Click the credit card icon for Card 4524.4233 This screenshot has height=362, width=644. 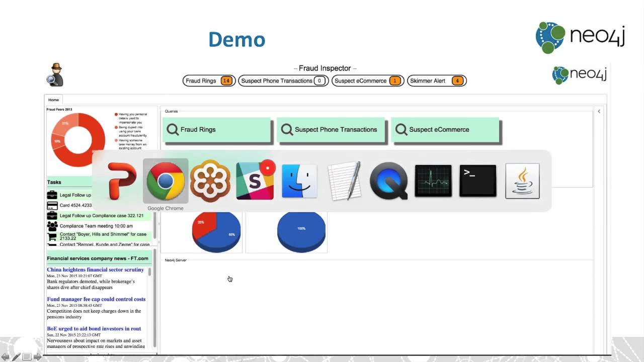click(x=52, y=206)
